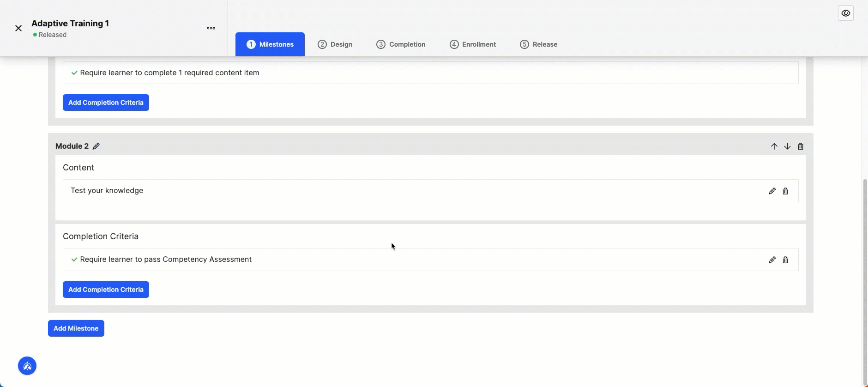
Task: Close the Adaptive Training 1 editor
Action: (18, 28)
